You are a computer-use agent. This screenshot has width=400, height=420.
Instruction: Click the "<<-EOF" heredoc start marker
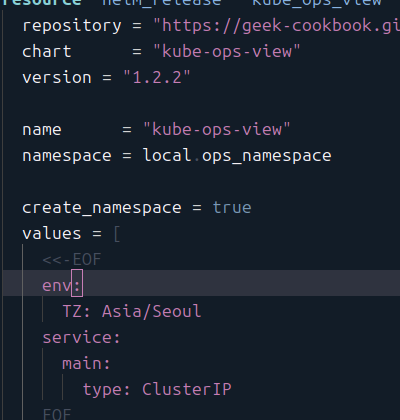click(72, 260)
